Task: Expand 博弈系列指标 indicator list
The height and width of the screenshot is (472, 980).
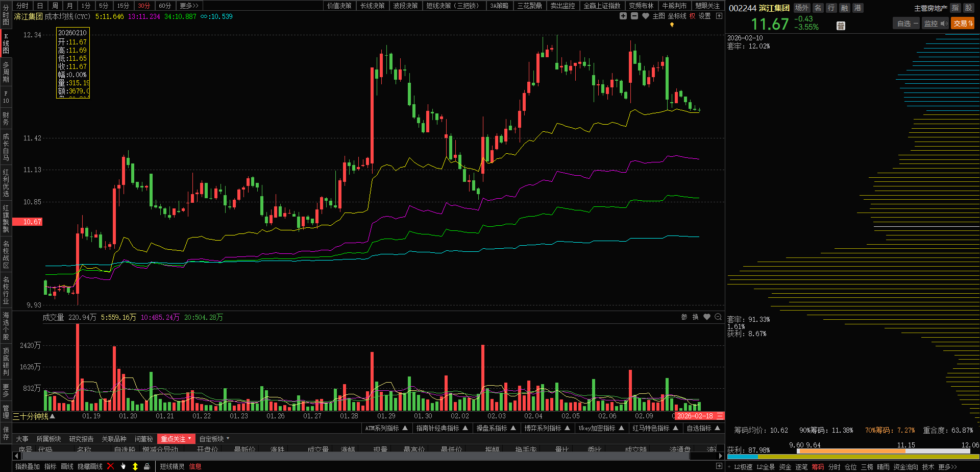Action: pos(547,428)
